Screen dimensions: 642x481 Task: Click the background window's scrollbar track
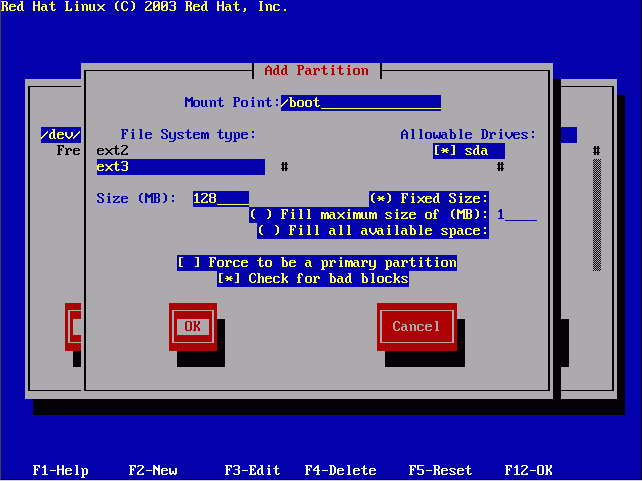(x=597, y=215)
